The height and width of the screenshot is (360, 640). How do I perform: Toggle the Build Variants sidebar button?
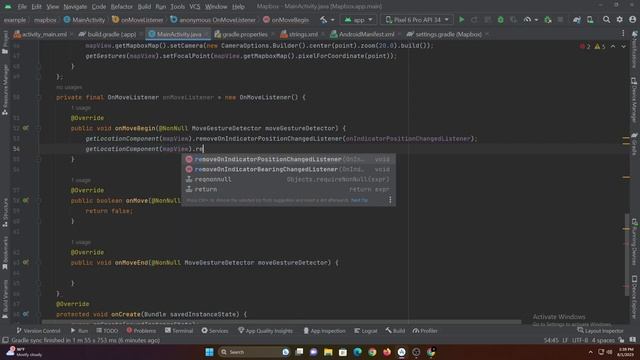pos(5,299)
